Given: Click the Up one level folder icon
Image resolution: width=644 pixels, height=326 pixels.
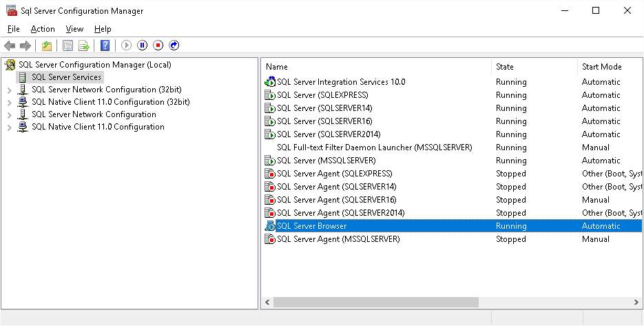Looking at the screenshot, I should (x=47, y=45).
